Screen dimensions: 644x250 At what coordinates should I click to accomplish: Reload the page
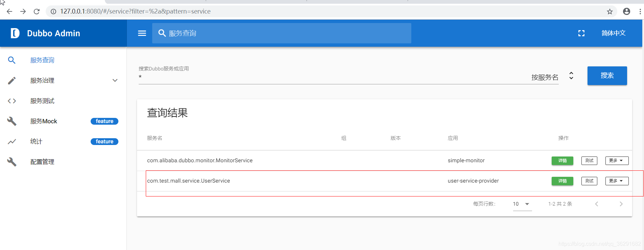click(37, 12)
